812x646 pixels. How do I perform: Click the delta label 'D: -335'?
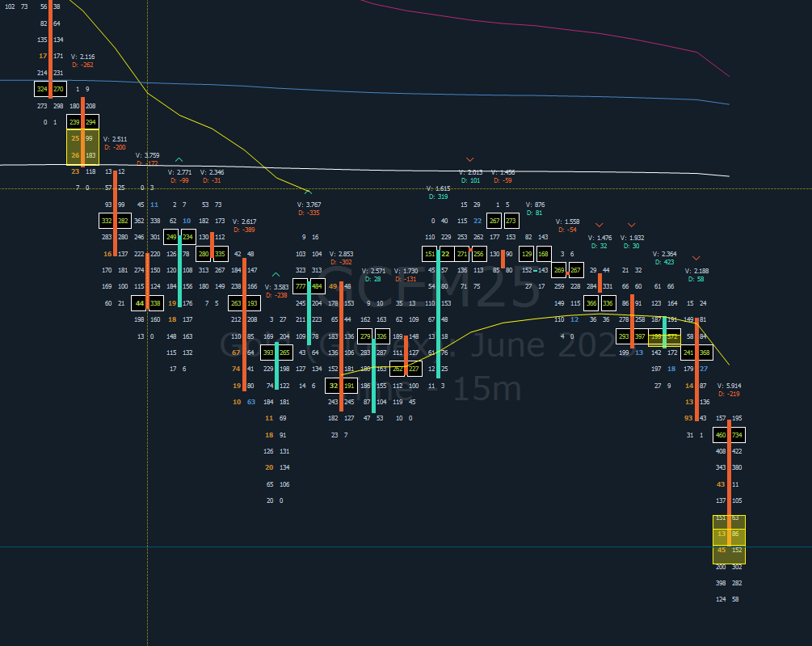tap(309, 213)
